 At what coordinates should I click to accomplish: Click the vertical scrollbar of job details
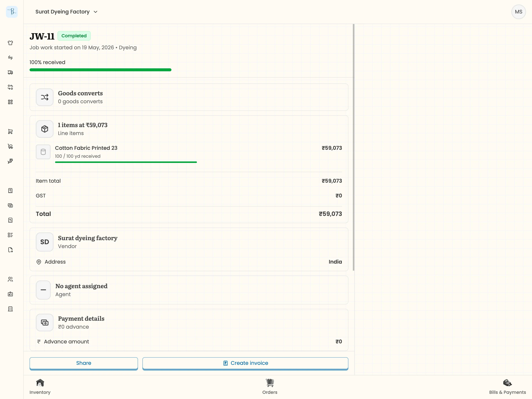coord(353,147)
